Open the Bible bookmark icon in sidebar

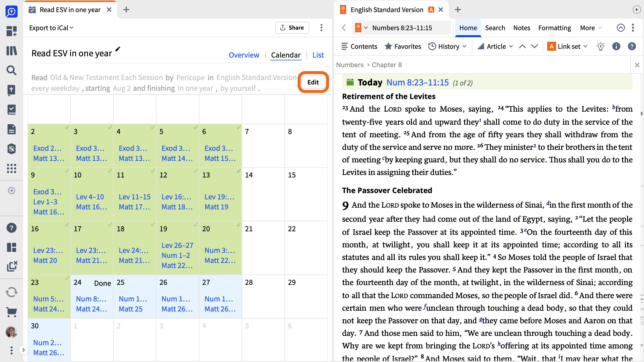click(12, 90)
